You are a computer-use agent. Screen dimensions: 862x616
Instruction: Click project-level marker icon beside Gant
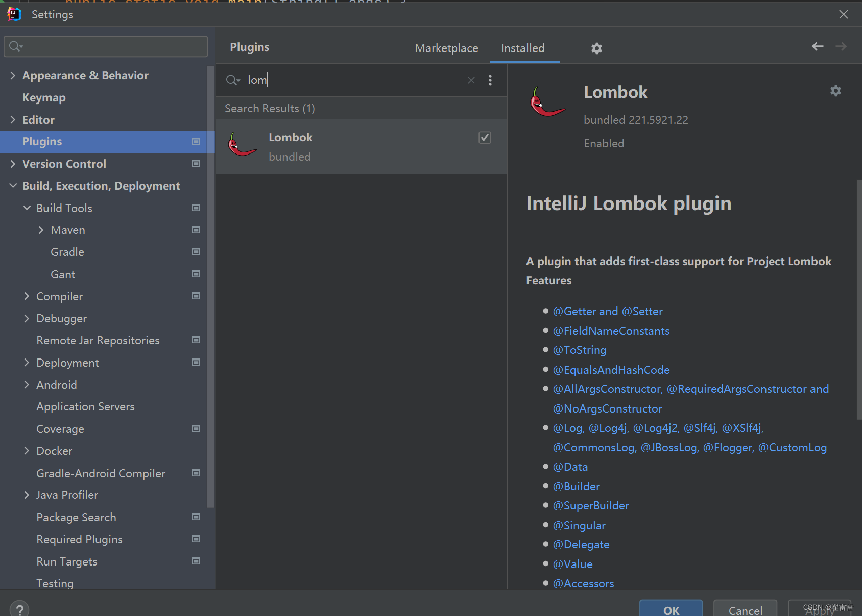[x=196, y=274]
